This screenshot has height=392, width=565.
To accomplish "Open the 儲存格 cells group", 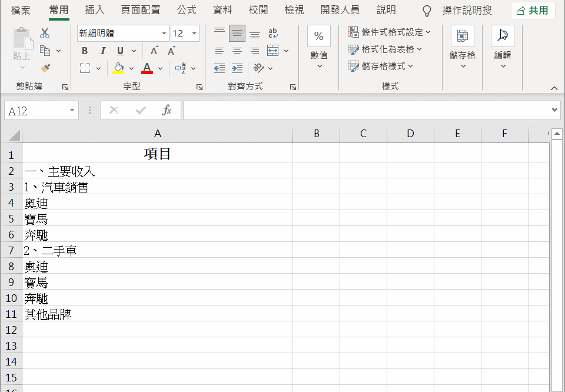I will 463,47.
